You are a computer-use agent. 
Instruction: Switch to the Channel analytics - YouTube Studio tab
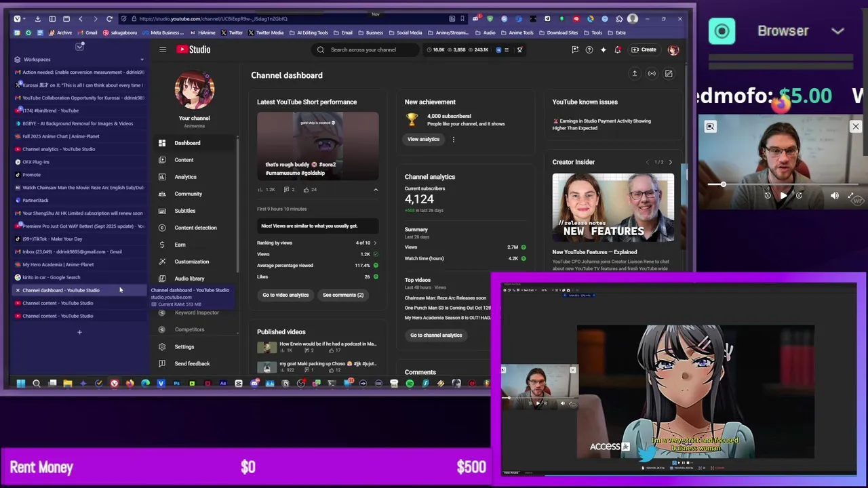click(79, 149)
